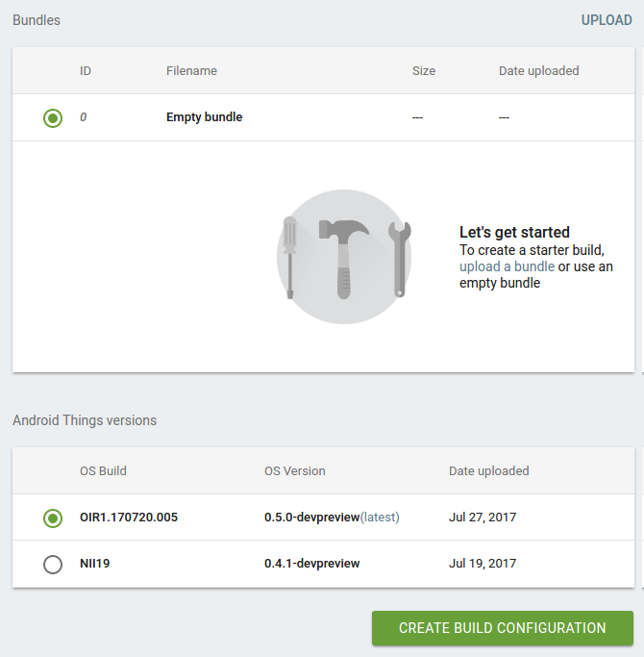Click the UPLOAD link

point(607,20)
